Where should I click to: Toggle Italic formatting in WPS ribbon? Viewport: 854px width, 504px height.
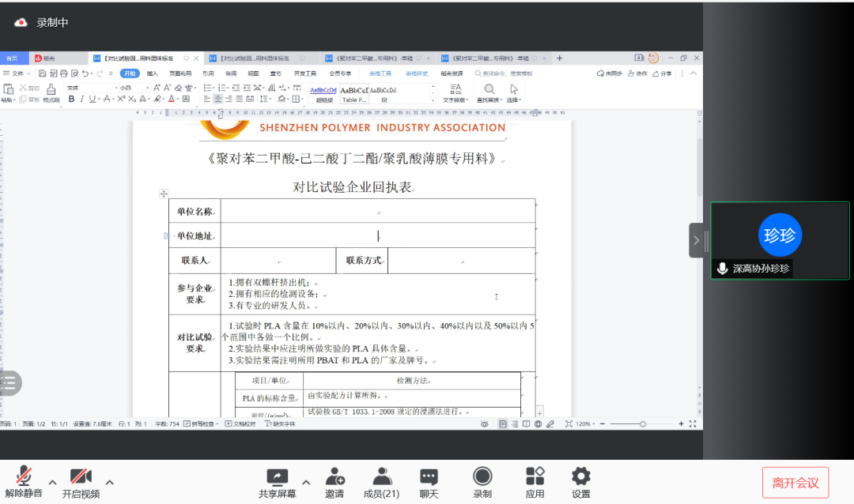[81, 99]
